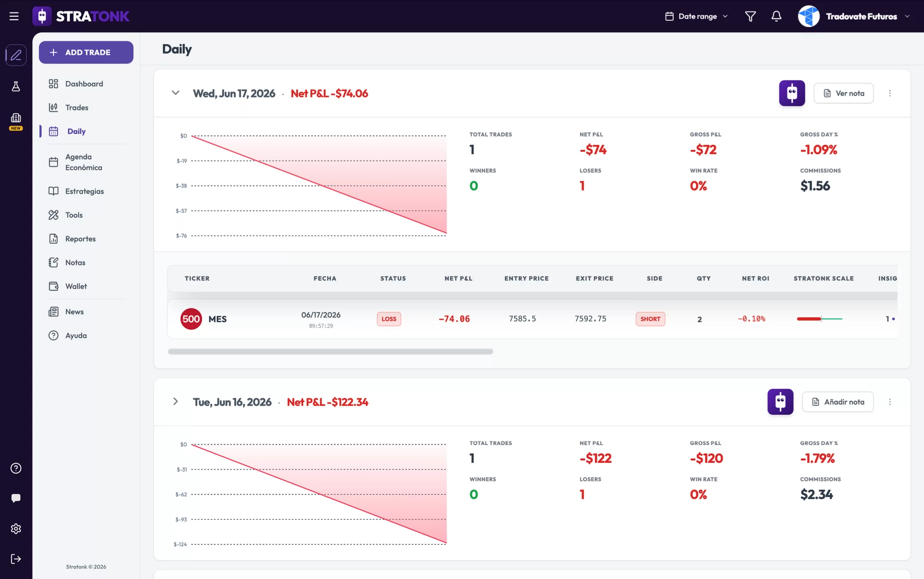Click the logout icon at bottom left

click(16, 559)
